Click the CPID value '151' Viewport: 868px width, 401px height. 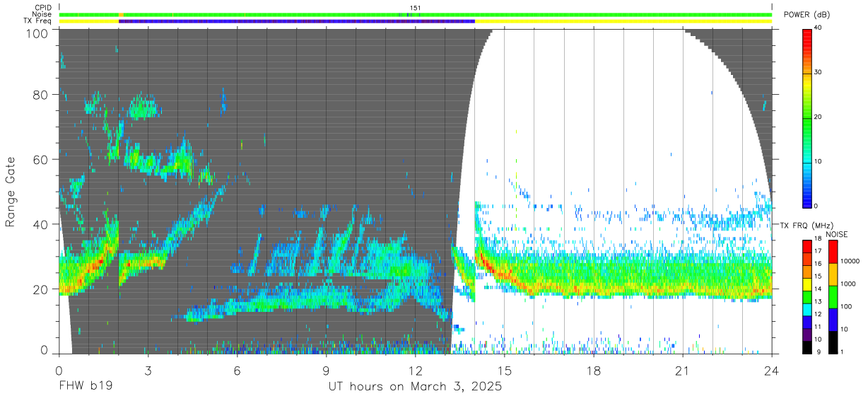pyautogui.click(x=416, y=8)
